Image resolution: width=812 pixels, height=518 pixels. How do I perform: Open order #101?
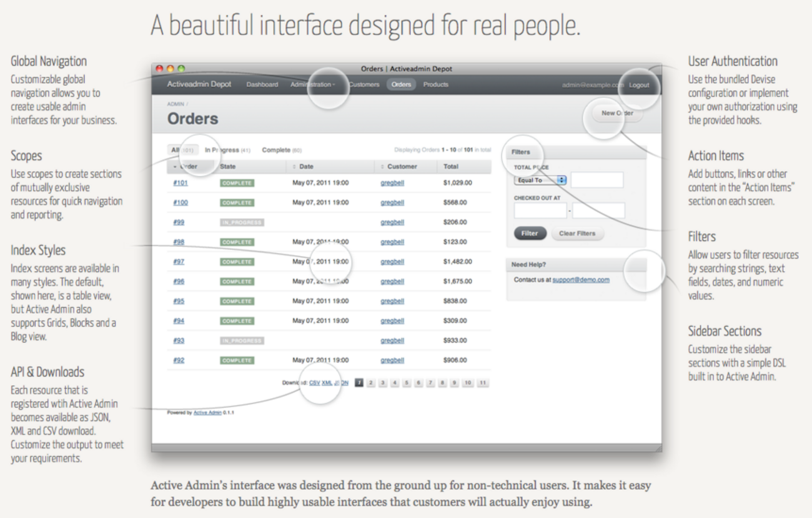click(x=181, y=183)
